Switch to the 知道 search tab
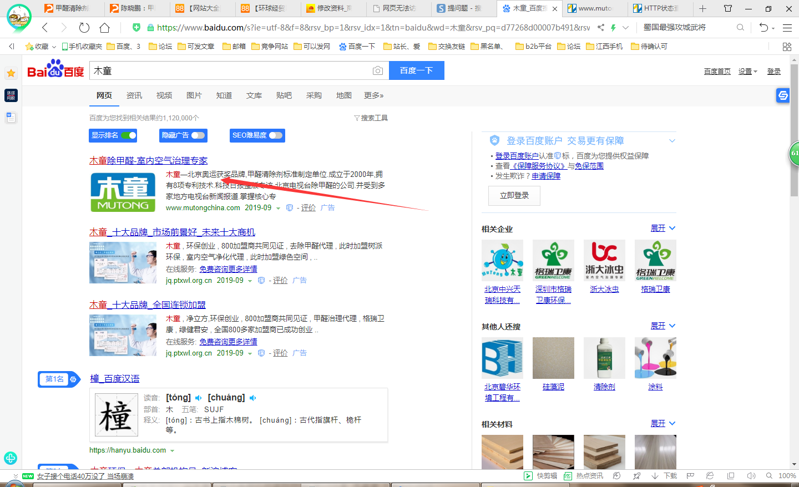Screen dimensions: 799x487 pyautogui.click(x=224, y=95)
